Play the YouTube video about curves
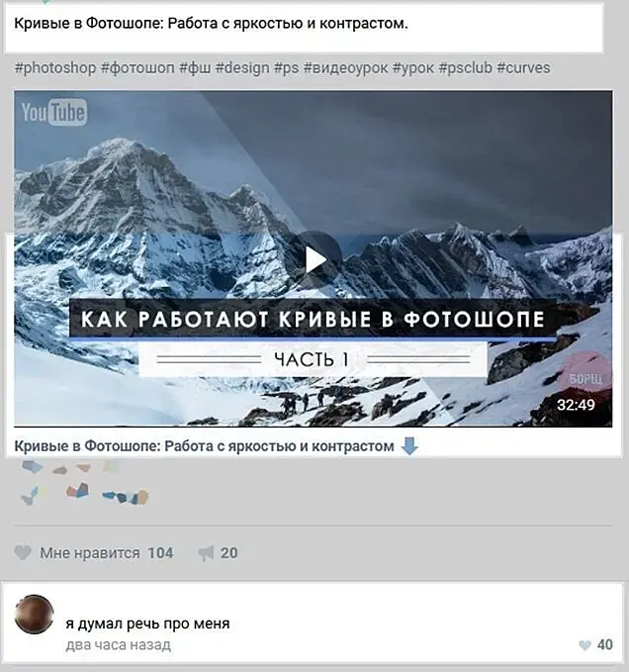 pos(316,259)
